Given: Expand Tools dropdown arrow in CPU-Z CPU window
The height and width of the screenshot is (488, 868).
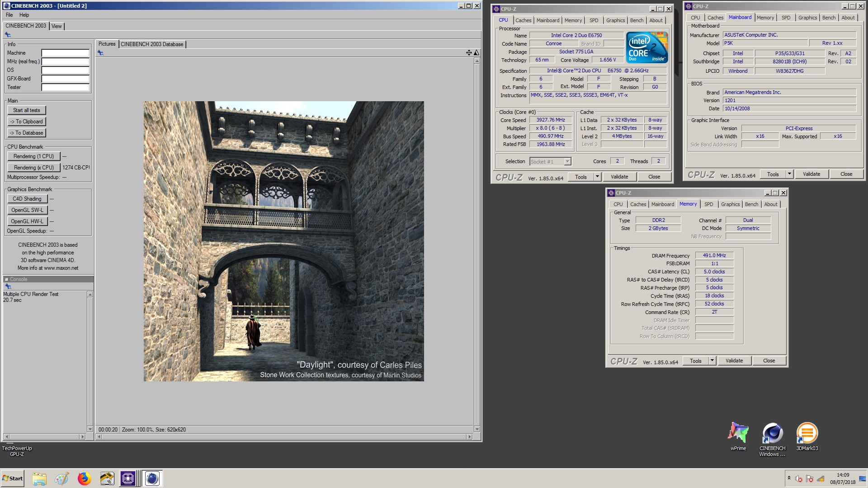Looking at the screenshot, I should click(x=597, y=177).
